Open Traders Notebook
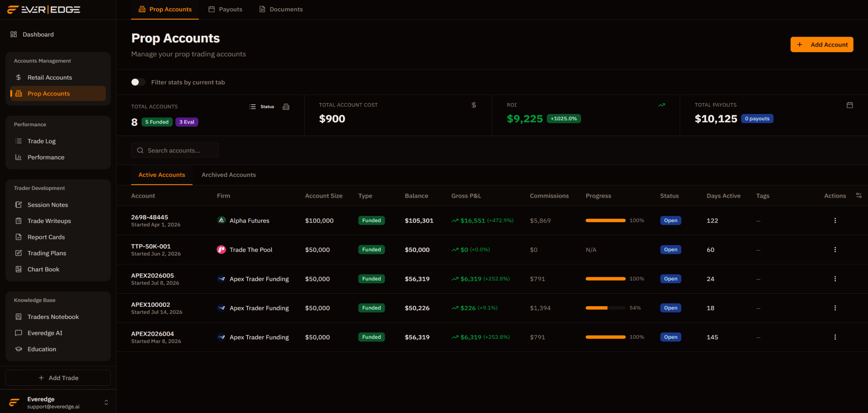This screenshot has width=868, height=413. [x=58, y=317]
